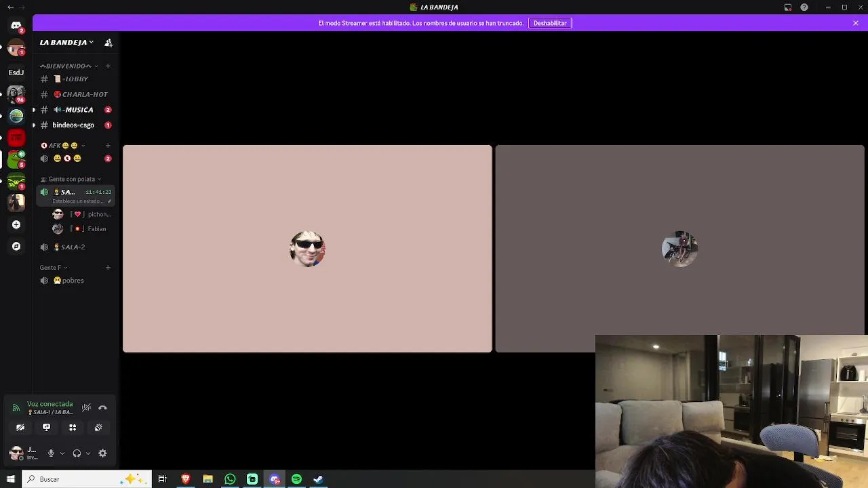This screenshot has height=488, width=868.
Task: Open Windows Start menu
Action: tap(11, 479)
